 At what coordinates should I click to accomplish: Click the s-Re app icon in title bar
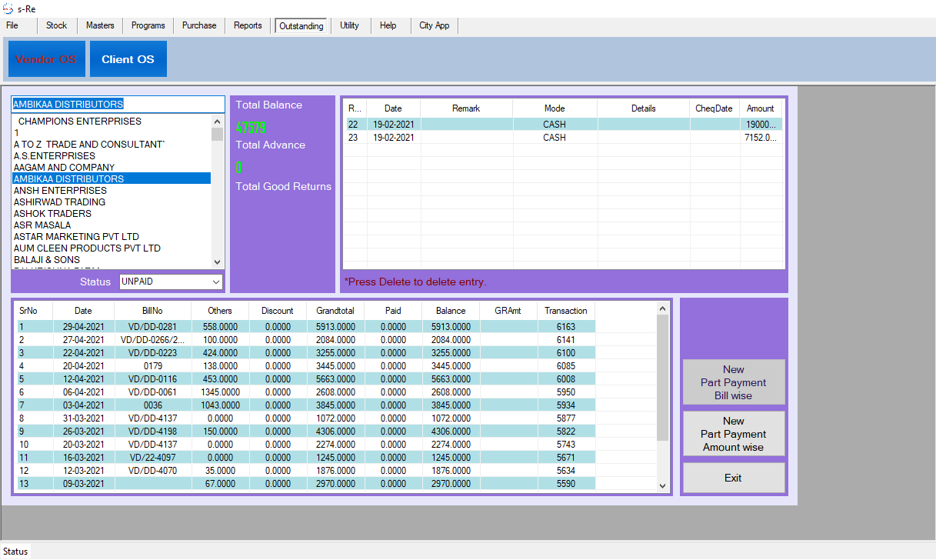tap(8, 8)
